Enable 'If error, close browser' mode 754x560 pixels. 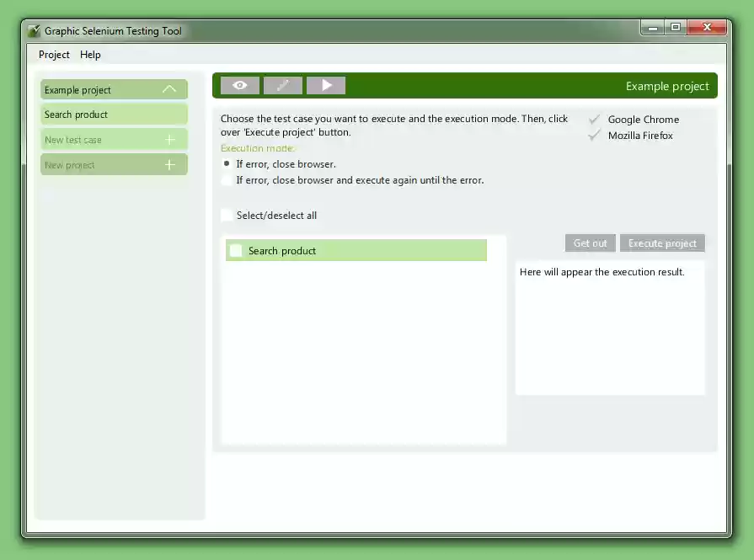(x=226, y=165)
